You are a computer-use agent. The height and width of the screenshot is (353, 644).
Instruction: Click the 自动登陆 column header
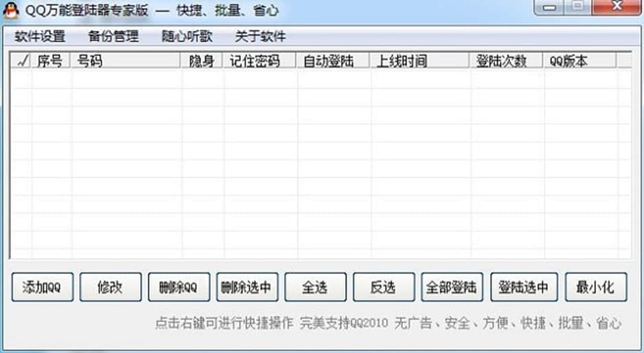(x=333, y=61)
